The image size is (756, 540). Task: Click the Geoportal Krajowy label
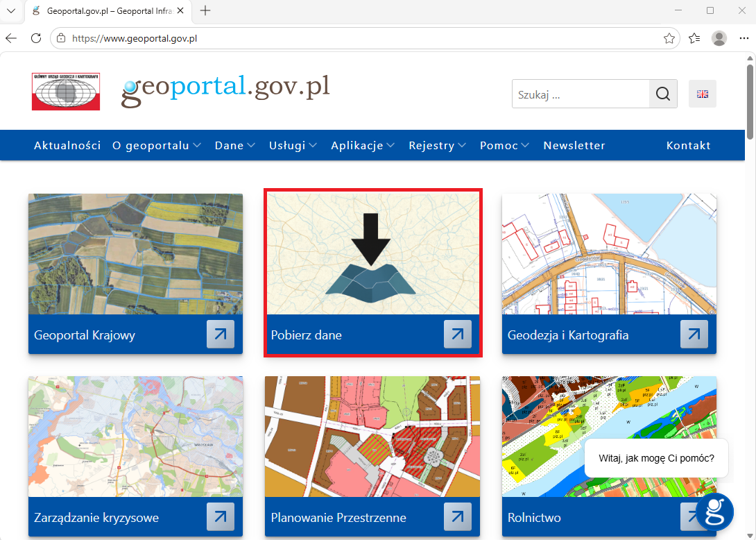(x=85, y=335)
